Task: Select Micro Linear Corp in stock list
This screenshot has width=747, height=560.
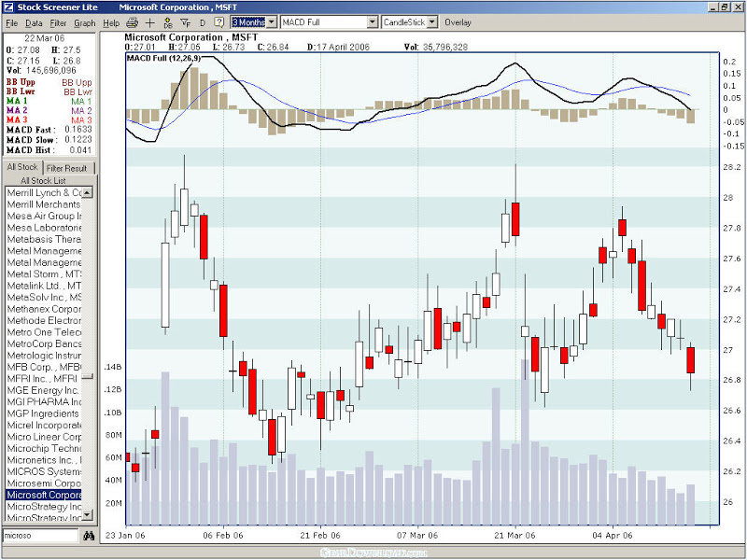Action: [x=44, y=437]
